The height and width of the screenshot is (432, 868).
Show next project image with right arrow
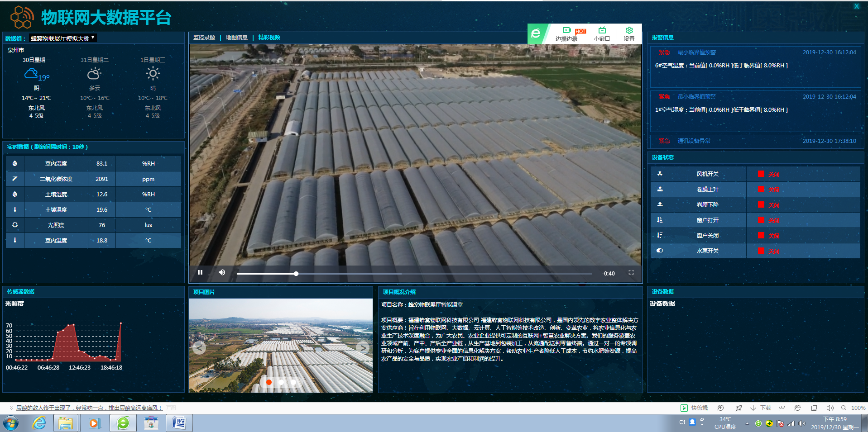(x=363, y=347)
